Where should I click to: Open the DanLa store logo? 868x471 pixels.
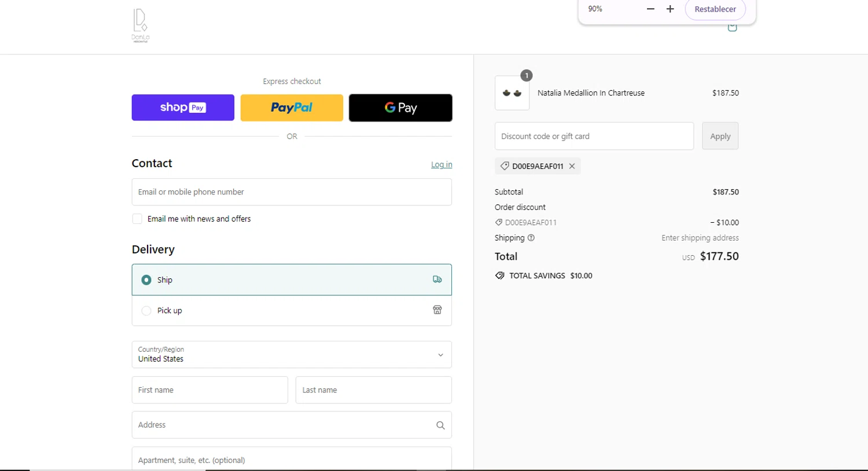click(140, 25)
